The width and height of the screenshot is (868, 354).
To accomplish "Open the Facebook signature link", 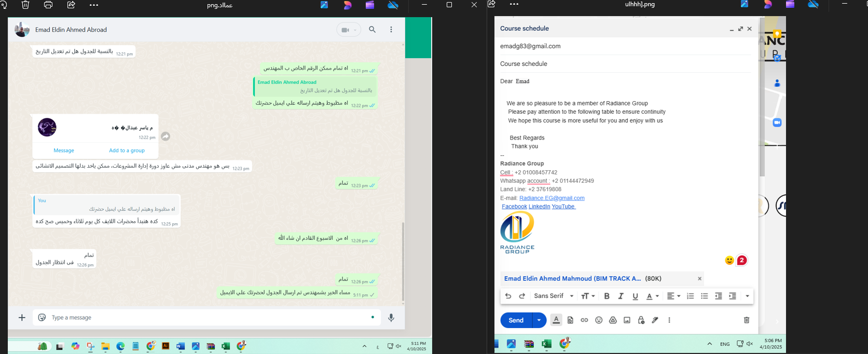I will click(514, 207).
